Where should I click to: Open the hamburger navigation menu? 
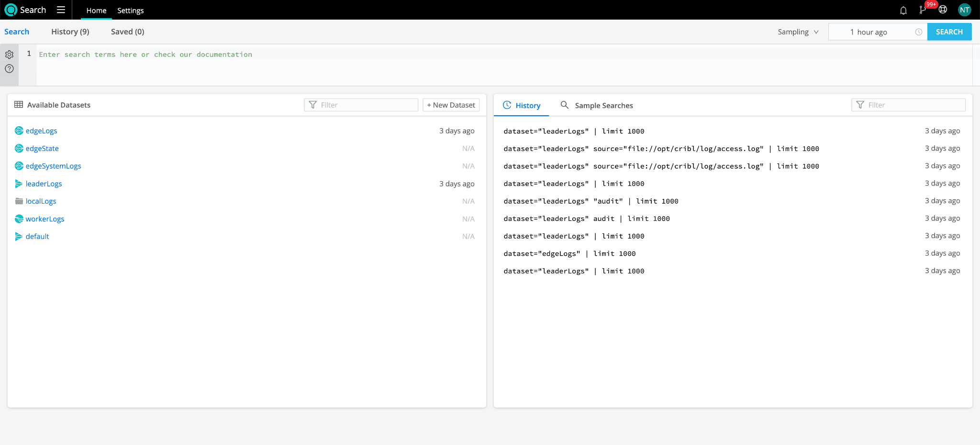61,10
